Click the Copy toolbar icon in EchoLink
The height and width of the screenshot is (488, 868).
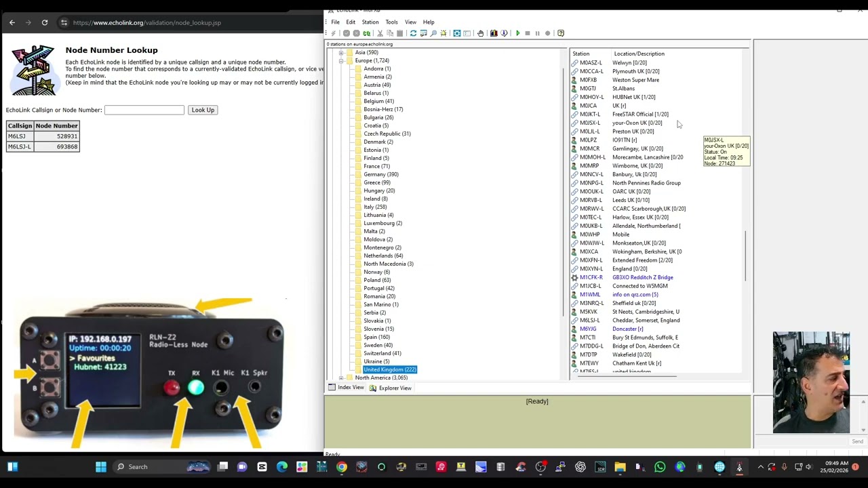point(390,33)
